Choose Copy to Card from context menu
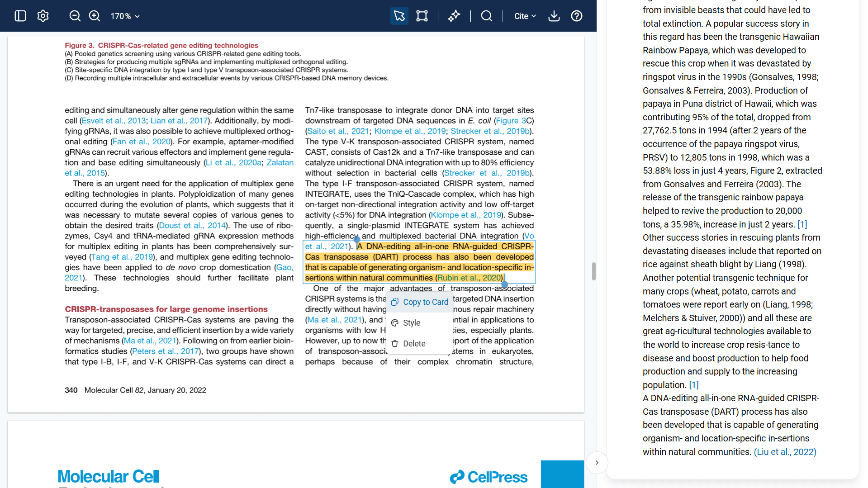 point(420,302)
